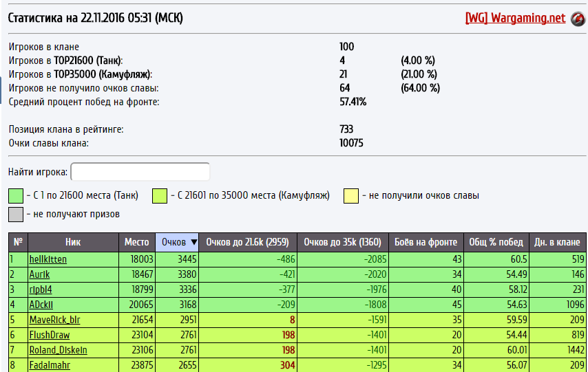
Task: Select 3380 points in AurIk row
Action: pos(187,274)
